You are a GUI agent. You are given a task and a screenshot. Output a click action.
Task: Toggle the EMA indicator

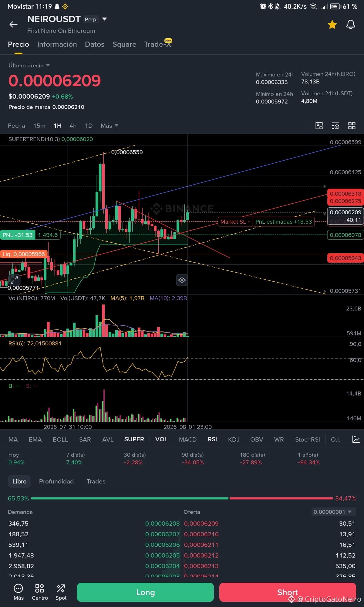tap(35, 439)
